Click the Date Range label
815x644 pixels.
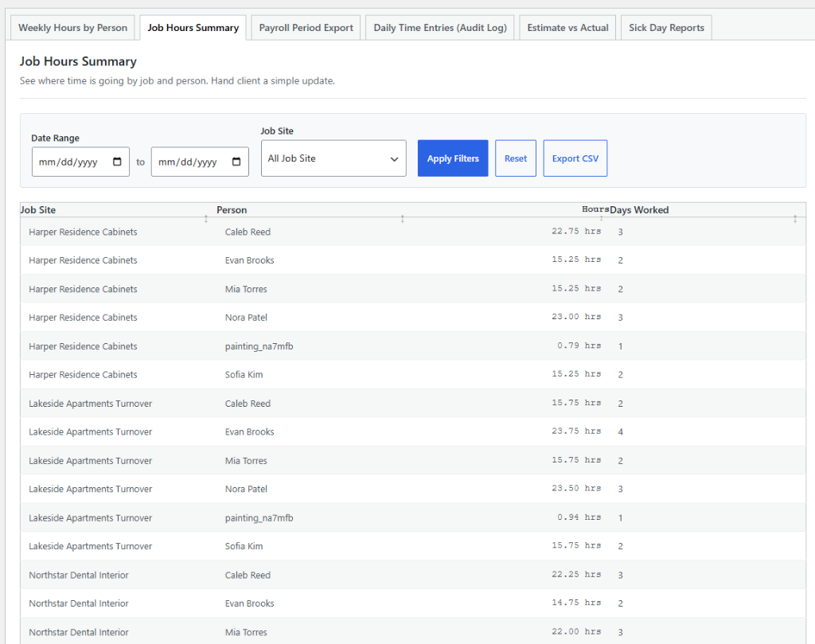click(x=55, y=138)
